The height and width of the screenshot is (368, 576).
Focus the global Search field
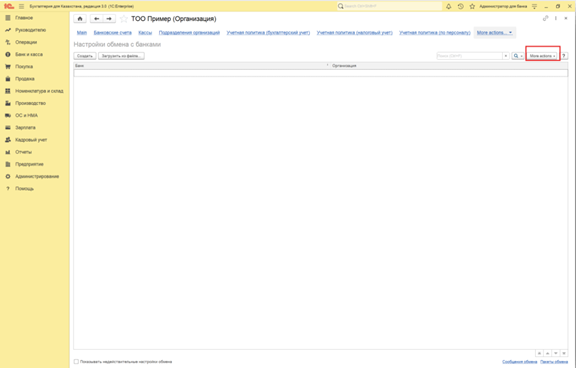coord(390,6)
